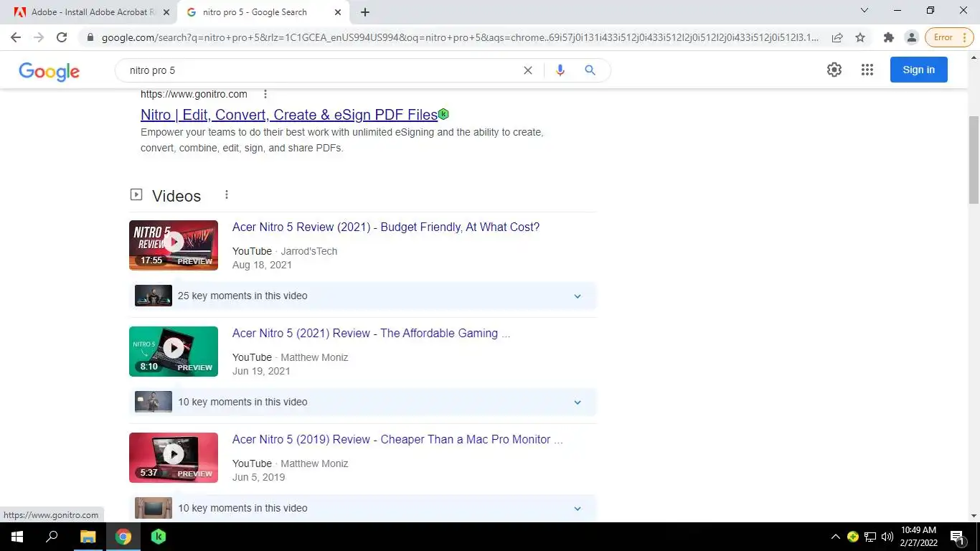
Task: Open Nitro Edit Convert Create eSign link
Action: pyautogui.click(x=289, y=115)
